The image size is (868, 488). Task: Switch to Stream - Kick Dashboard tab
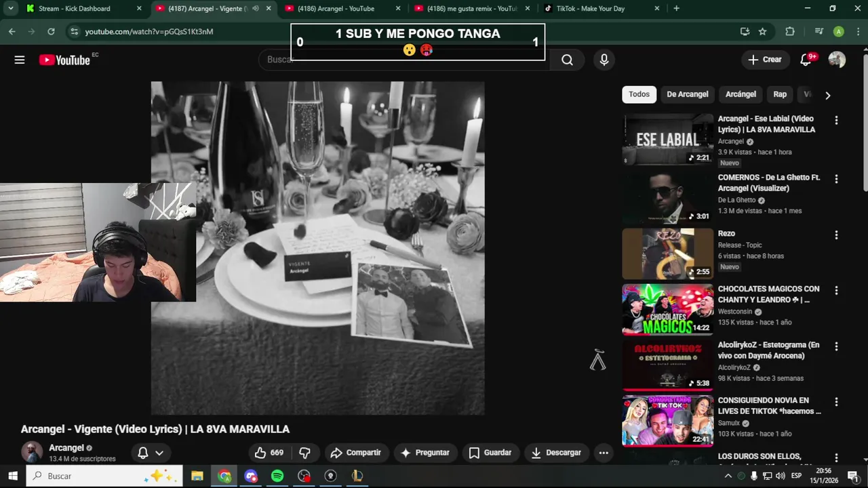click(x=83, y=9)
